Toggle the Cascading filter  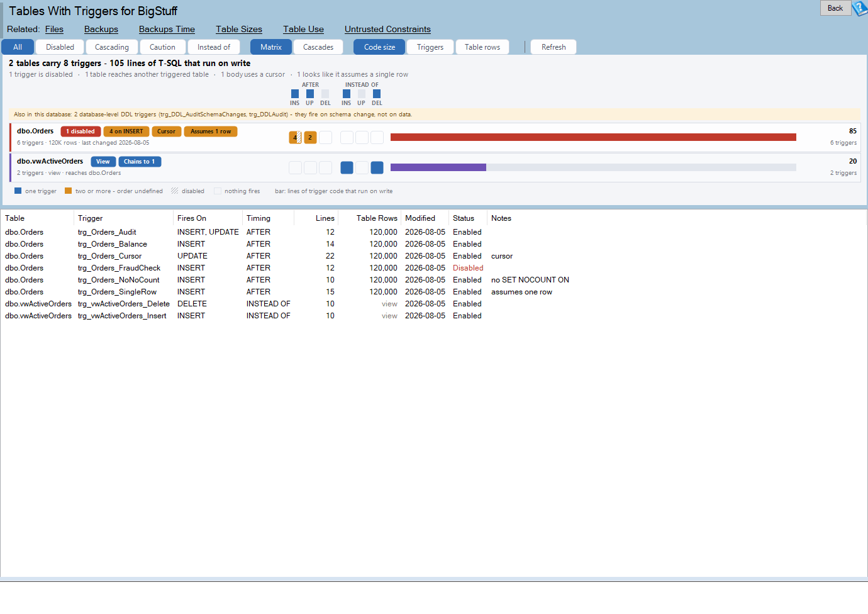click(x=111, y=47)
